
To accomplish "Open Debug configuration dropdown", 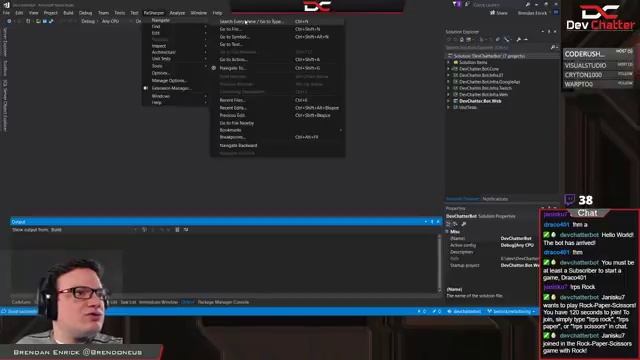I will 89,21.
